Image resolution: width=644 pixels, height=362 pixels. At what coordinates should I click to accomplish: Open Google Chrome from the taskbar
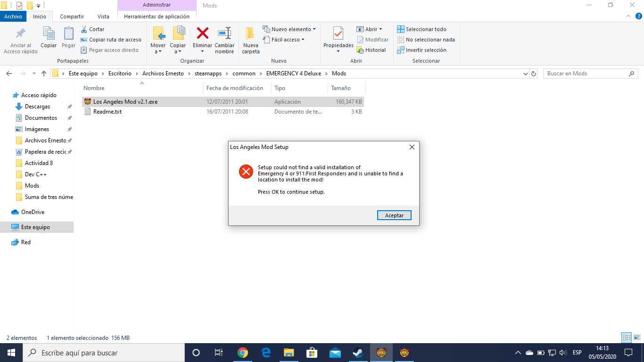pos(243,353)
